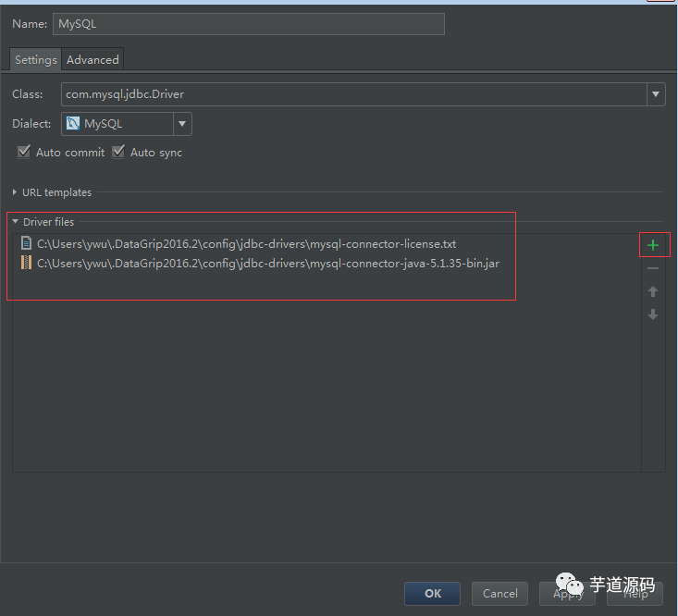Click into the Name input field
Screen dimensions: 678x616
[249, 24]
